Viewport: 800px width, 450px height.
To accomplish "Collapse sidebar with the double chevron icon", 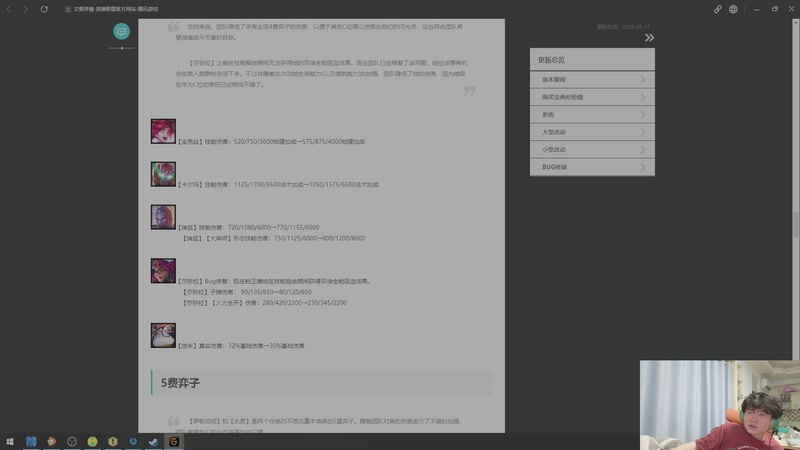I will click(649, 38).
